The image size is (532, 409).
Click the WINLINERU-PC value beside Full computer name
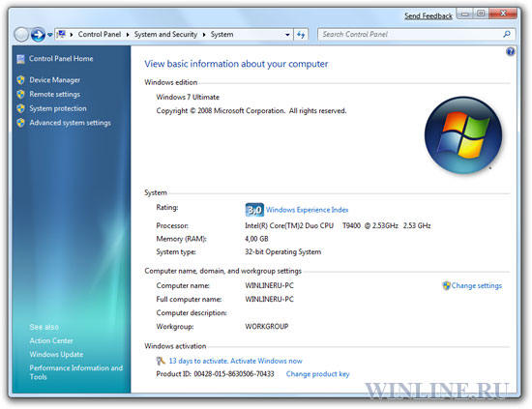269,299
